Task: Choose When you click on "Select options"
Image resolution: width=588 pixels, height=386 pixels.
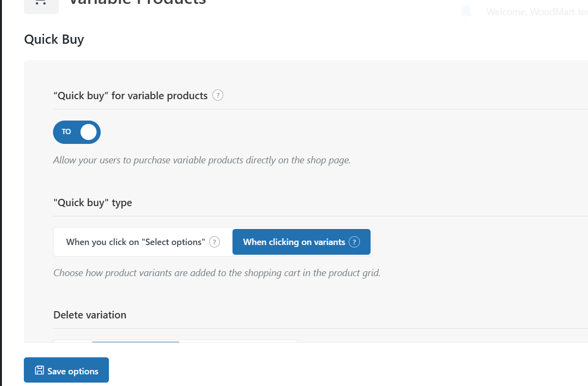Action: tap(143, 242)
